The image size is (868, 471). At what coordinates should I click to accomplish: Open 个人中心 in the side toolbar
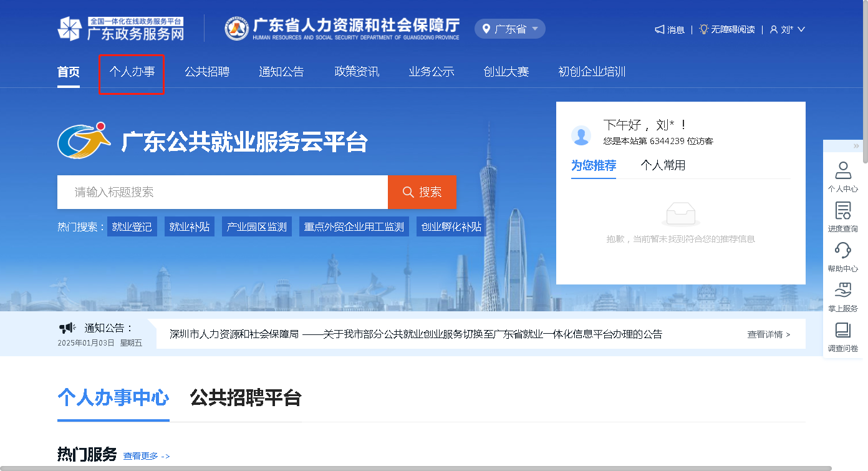(843, 177)
